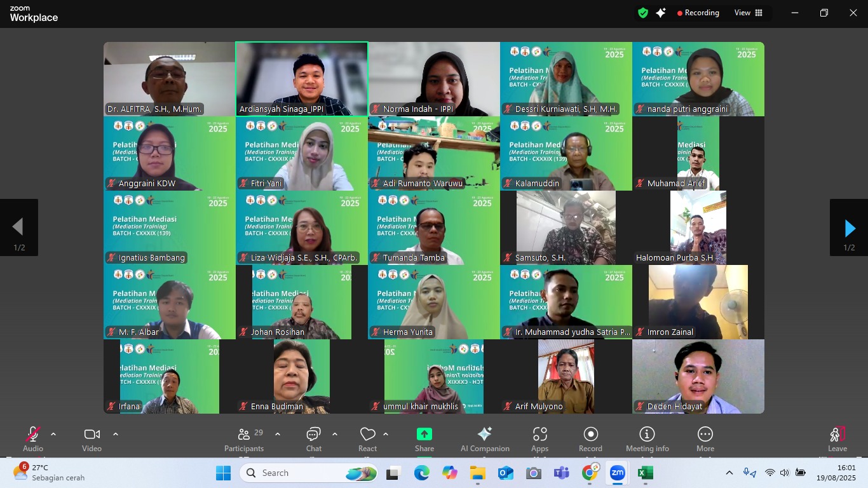Image resolution: width=868 pixels, height=488 pixels.
Task: Expand the Participants options arrow
Action: click(x=278, y=434)
